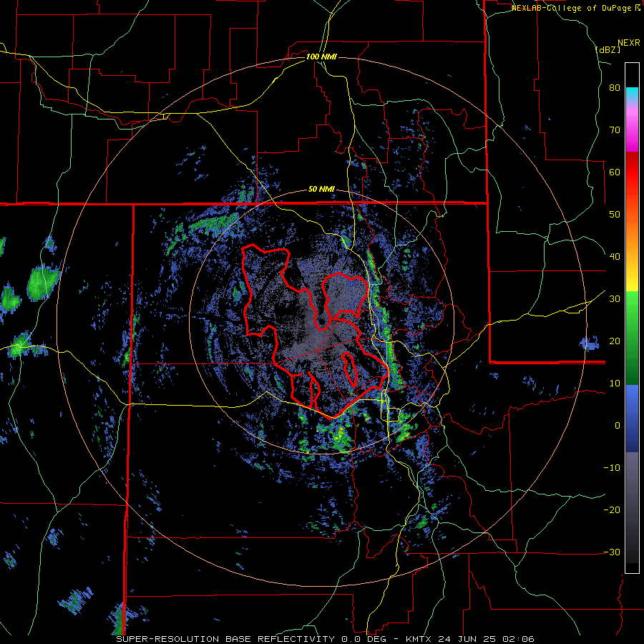Click the [dBZ] unit label
The width and height of the screenshot is (644, 644).
click(608, 50)
